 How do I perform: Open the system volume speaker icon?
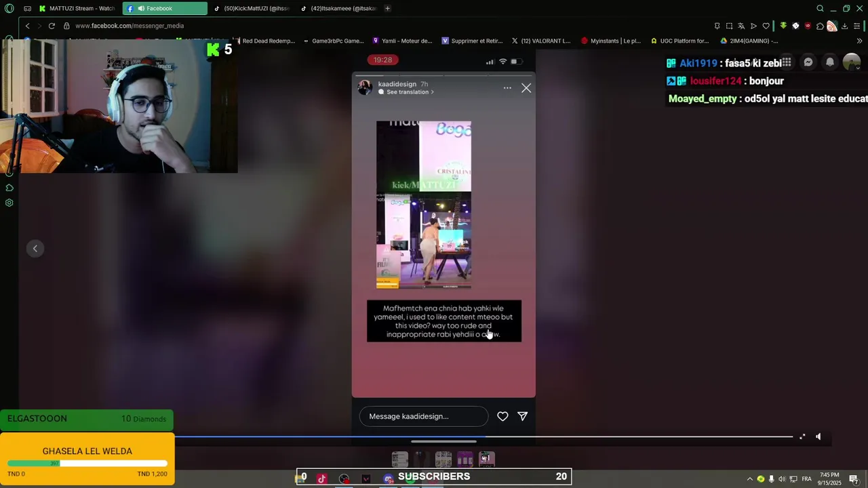point(782,479)
